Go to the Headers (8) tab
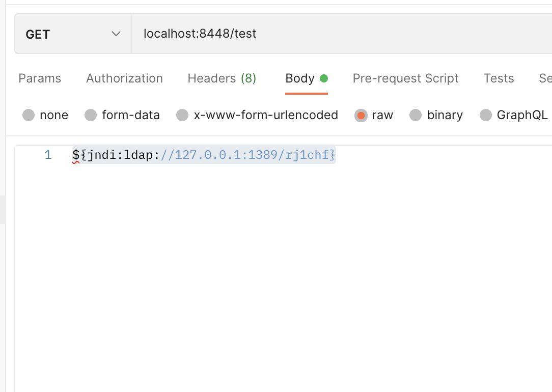The width and height of the screenshot is (552, 392). point(222,78)
